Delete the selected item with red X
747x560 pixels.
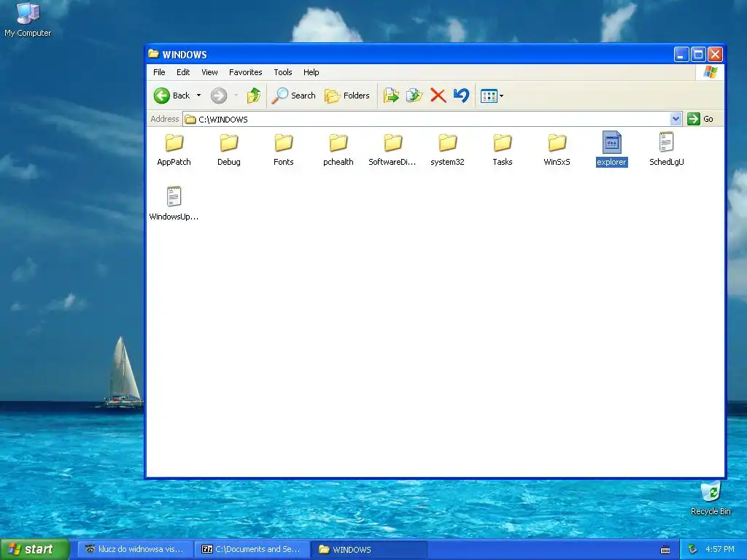[438, 96]
